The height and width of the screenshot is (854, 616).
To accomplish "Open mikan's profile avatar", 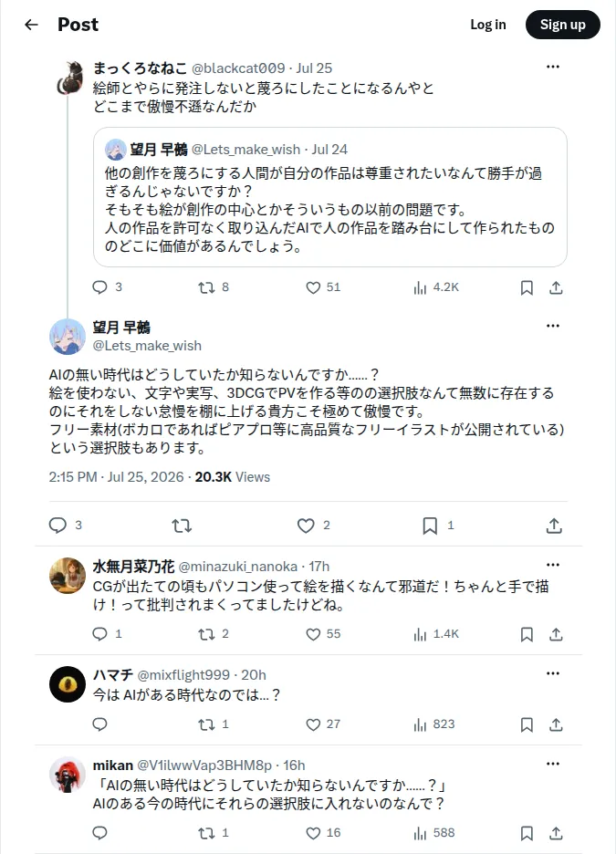I will tap(68, 774).
